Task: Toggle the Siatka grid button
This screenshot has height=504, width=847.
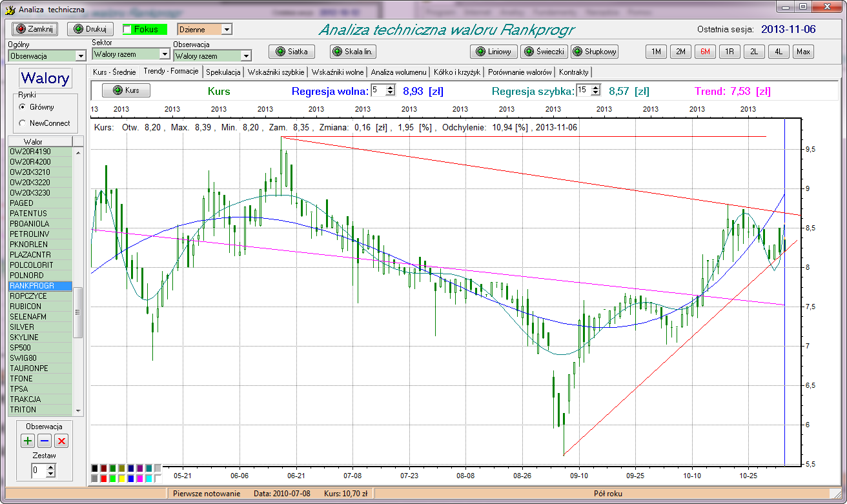Action: pos(292,52)
